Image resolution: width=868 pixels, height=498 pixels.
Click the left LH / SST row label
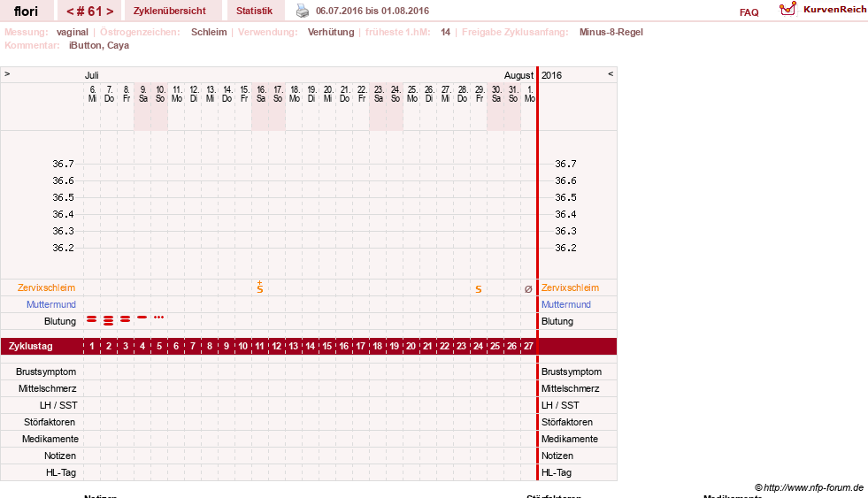coord(58,405)
